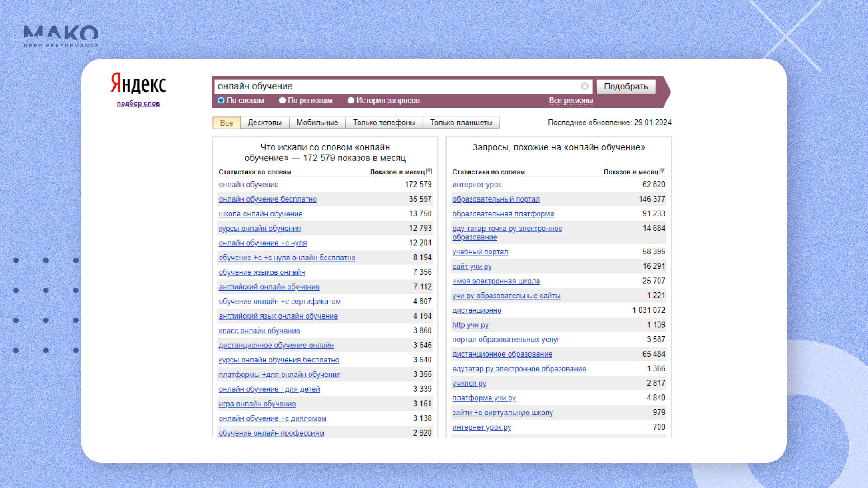Click help icon in right column header
Image resolution: width=868 pixels, height=488 pixels.
662,172
